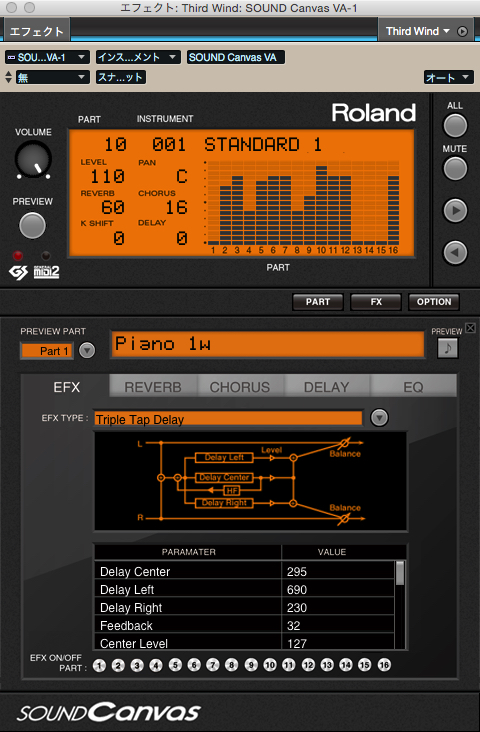This screenshot has height=732, width=480.
Task: Toggle EFX for part 11
Action: click(x=289, y=665)
